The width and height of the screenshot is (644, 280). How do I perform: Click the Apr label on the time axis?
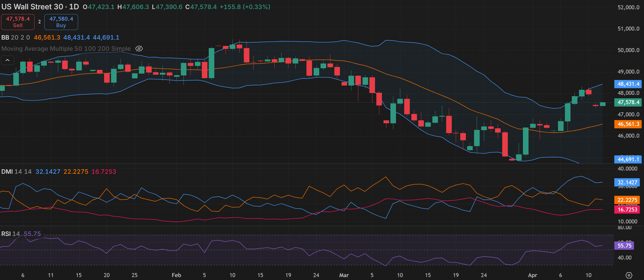click(x=532, y=275)
